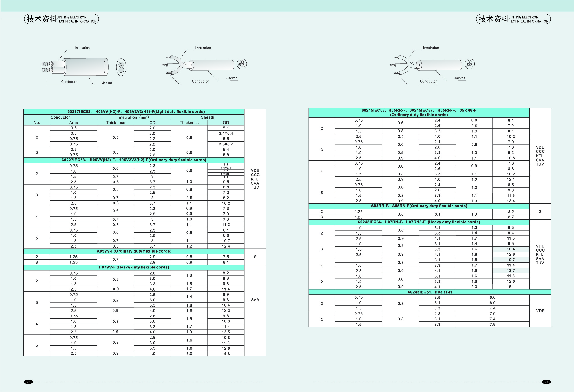
Task: Click the 60227IEC52 Light duty table title
Action: click(x=134, y=112)
